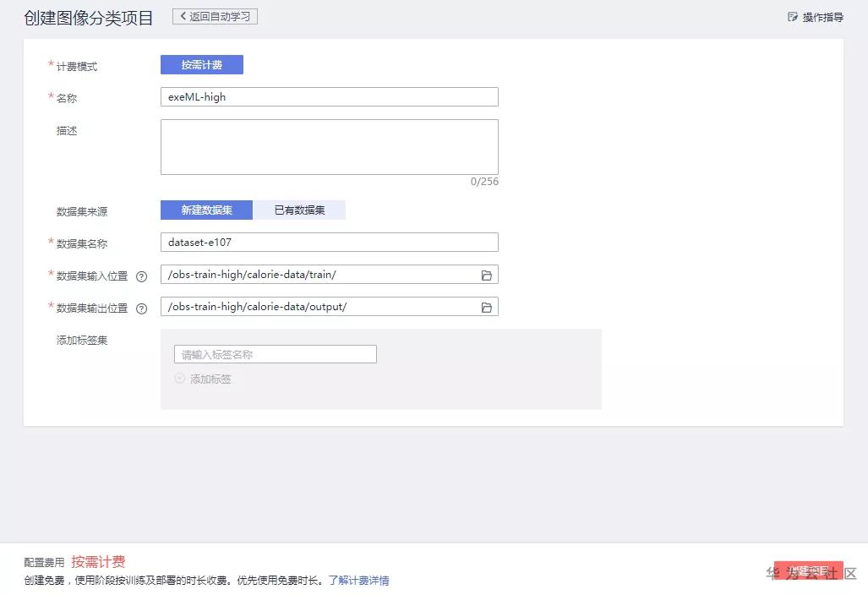Click the 创建图像分类项目 page title
Image resolution: width=868 pixels, height=595 pixels.
click(x=89, y=18)
